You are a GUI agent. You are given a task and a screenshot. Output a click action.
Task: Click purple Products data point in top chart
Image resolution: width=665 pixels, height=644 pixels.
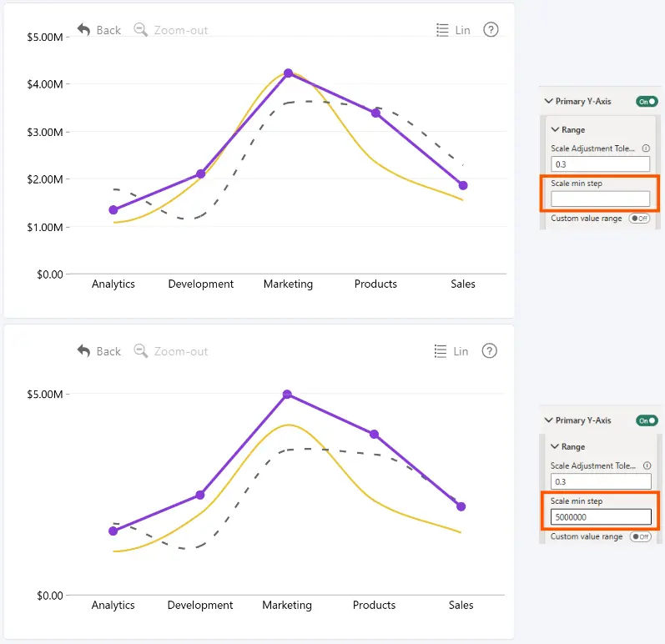point(375,113)
